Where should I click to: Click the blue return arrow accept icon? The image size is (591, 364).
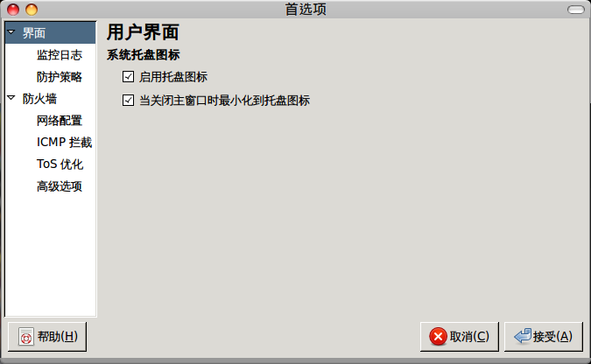(523, 336)
